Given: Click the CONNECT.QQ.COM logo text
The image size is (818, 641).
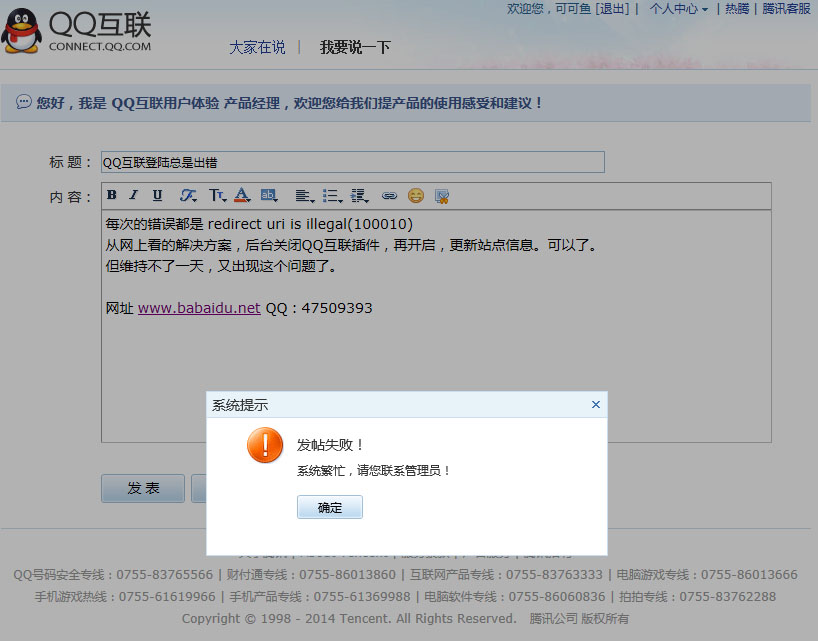Looking at the screenshot, I should [x=100, y=46].
